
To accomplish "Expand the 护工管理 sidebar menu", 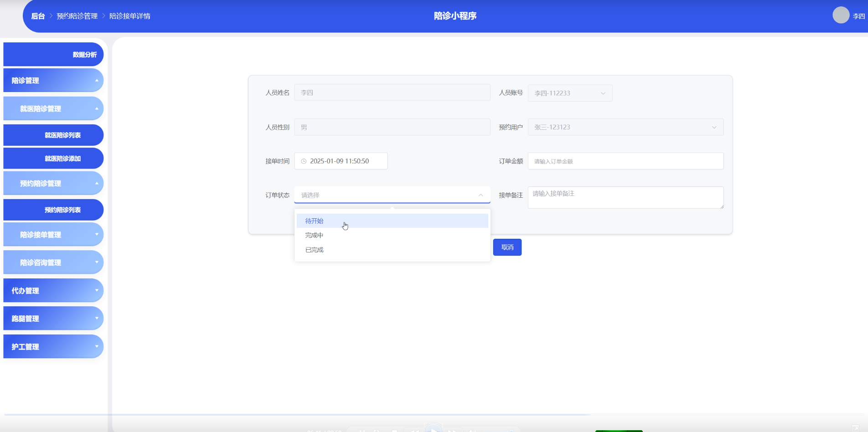I will (53, 347).
